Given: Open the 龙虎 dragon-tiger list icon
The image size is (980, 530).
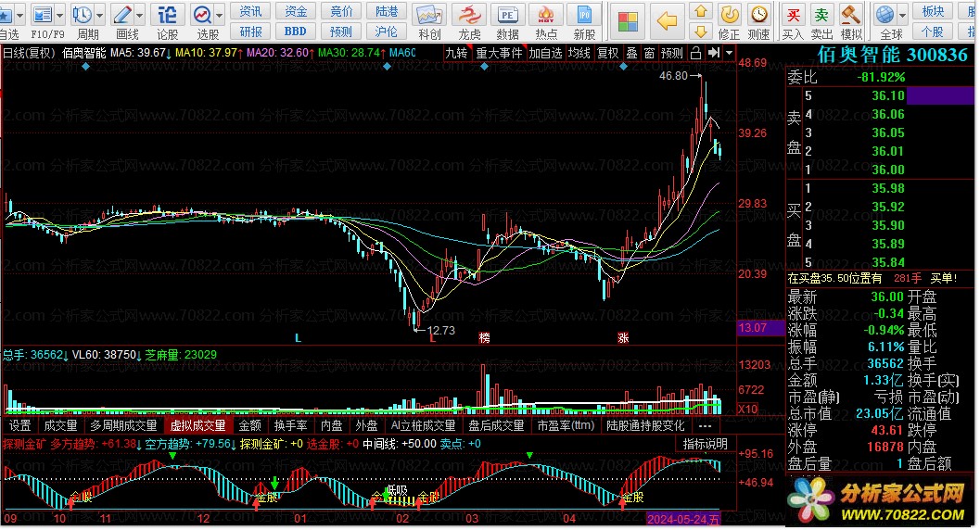Looking at the screenshot, I should pyautogui.click(x=469, y=15).
